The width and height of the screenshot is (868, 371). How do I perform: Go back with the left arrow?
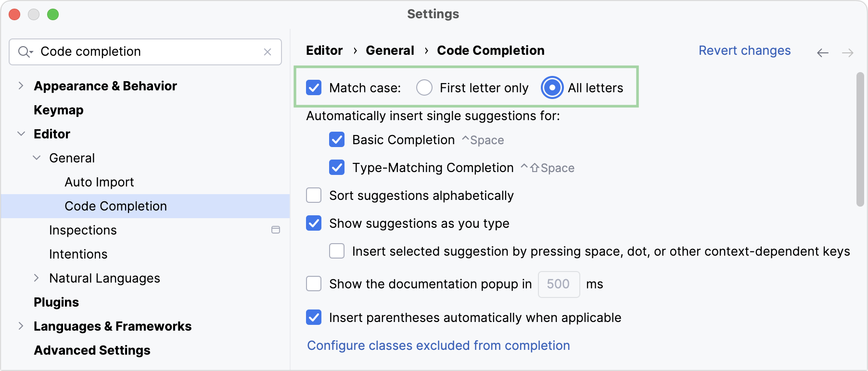pos(823,53)
